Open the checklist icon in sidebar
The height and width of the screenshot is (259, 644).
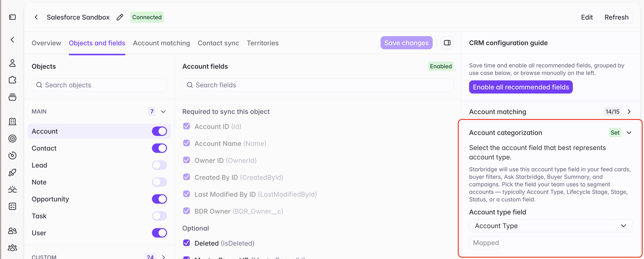point(12,206)
